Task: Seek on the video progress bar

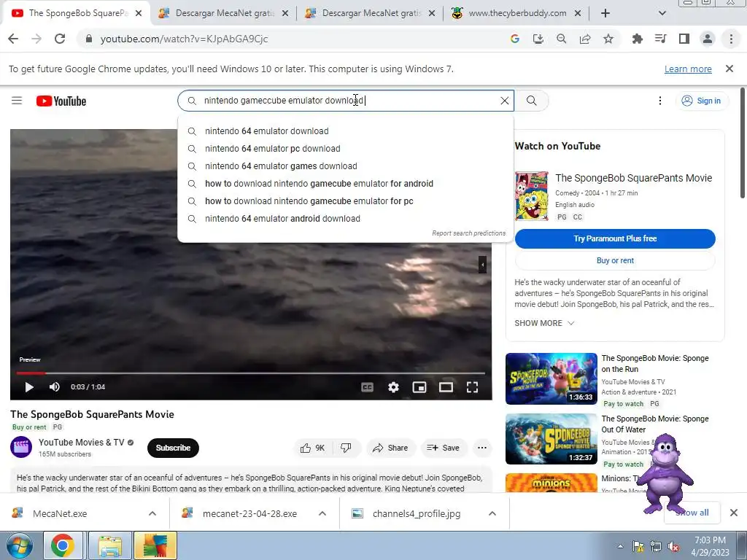Action: [x=251, y=373]
